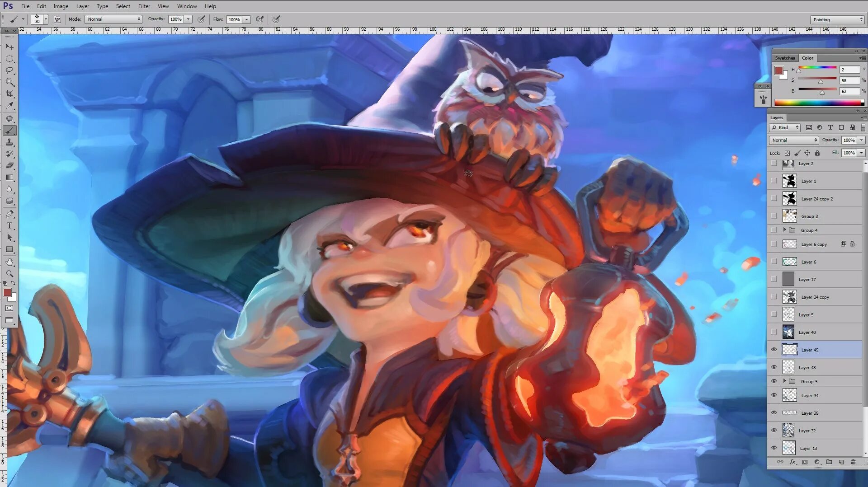Open brush preset picker arrow
This screenshot has height=487, width=868.
point(46,19)
